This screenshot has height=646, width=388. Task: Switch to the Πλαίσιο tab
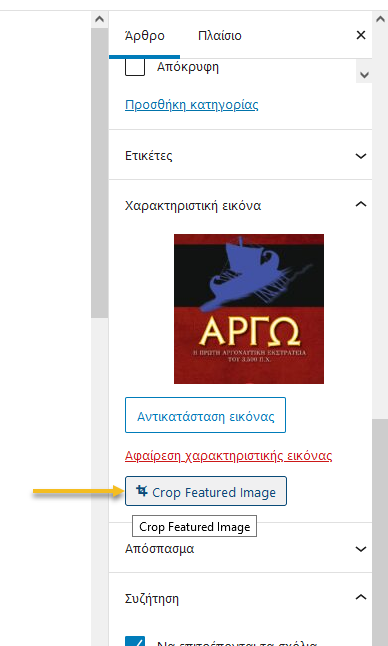(x=220, y=36)
